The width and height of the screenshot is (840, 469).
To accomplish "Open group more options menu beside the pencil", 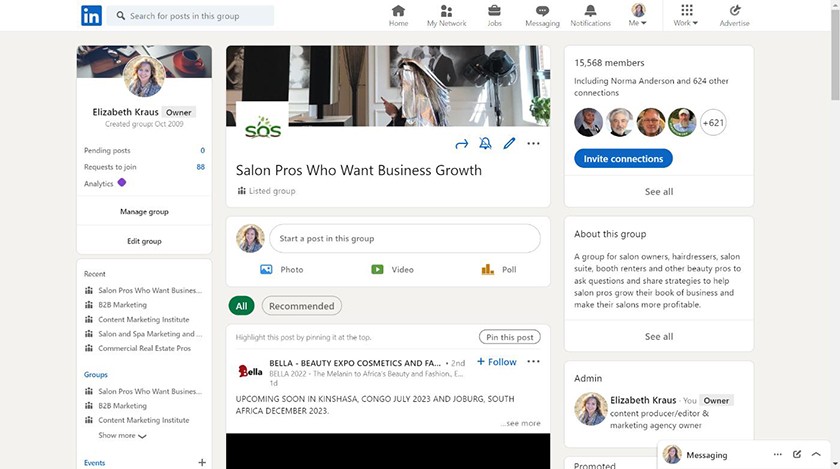I will click(533, 144).
